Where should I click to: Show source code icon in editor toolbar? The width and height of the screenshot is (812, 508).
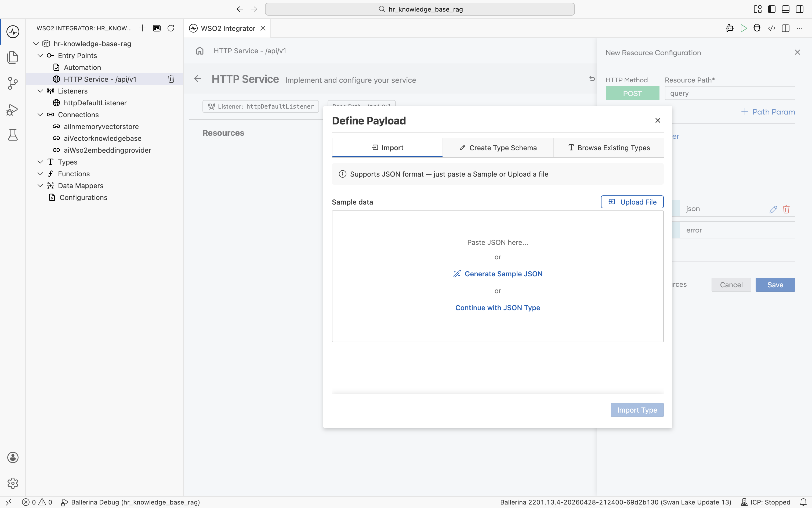click(x=772, y=28)
